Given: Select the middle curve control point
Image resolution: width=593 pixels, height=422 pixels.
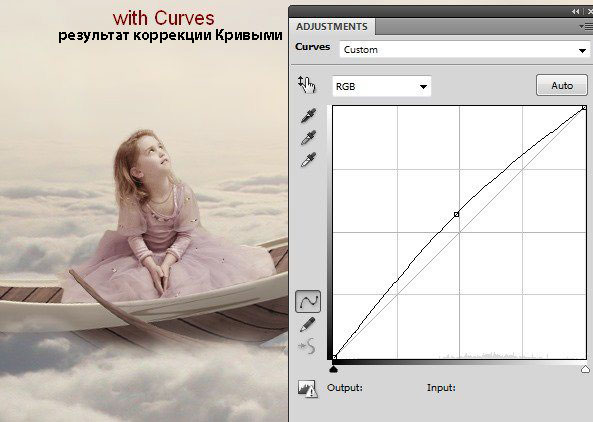Looking at the screenshot, I should click(456, 214).
